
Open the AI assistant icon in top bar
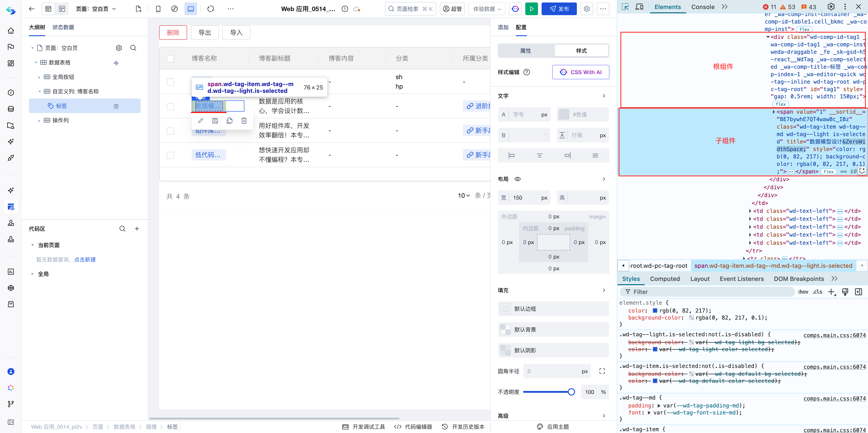point(515,9)
